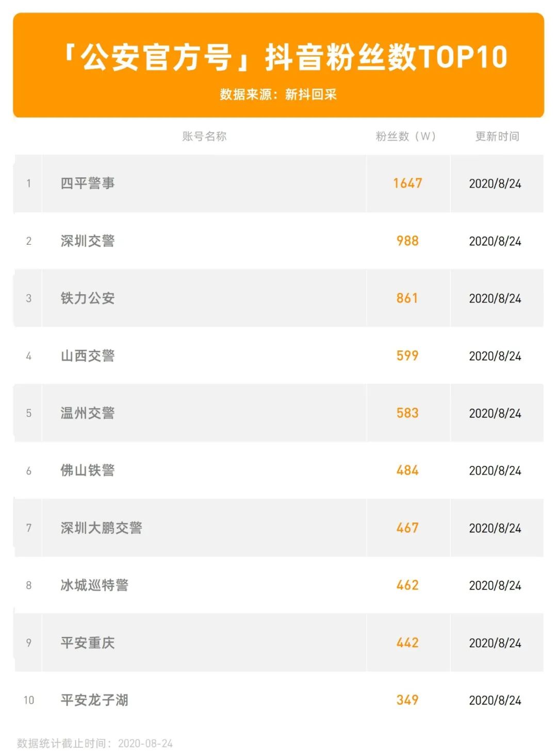This screenshot has width=557, height=756.
Task: Open the 平安重庆 account entry
Action: pyautogui.click(x=88, y=643)
